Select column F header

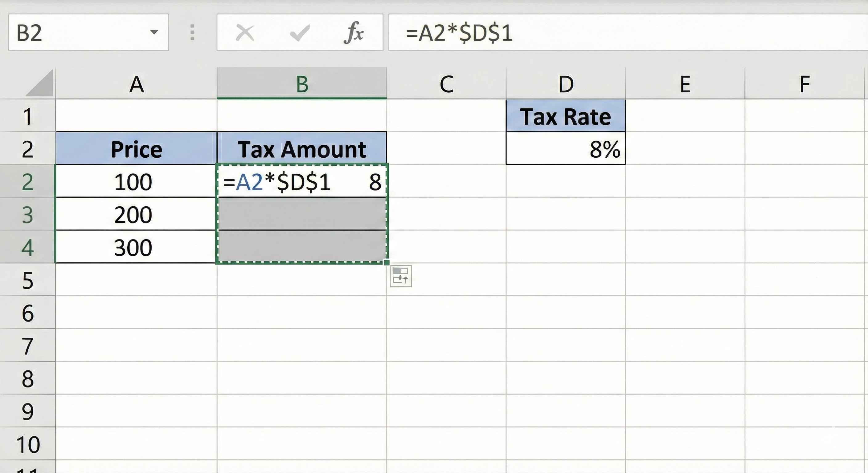805,83
